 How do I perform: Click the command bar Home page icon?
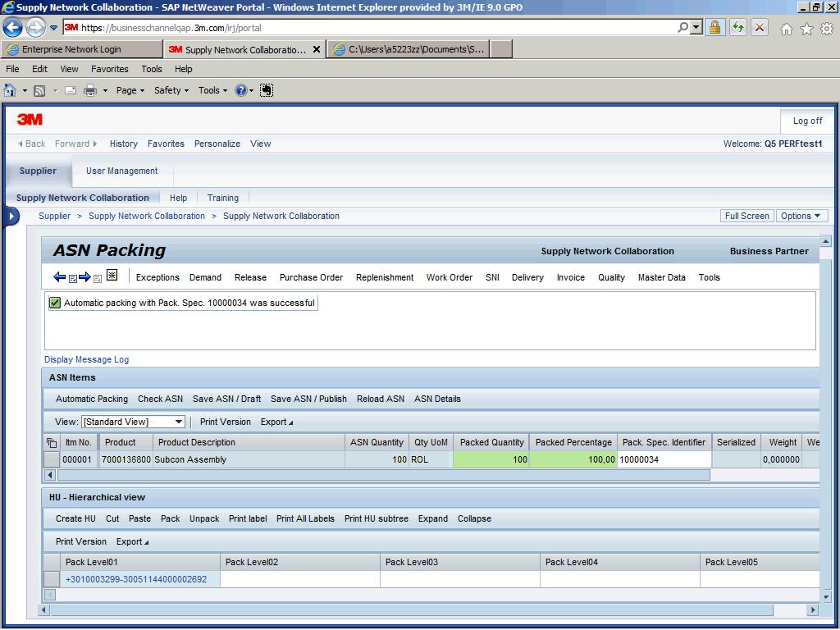pos(10,90)
